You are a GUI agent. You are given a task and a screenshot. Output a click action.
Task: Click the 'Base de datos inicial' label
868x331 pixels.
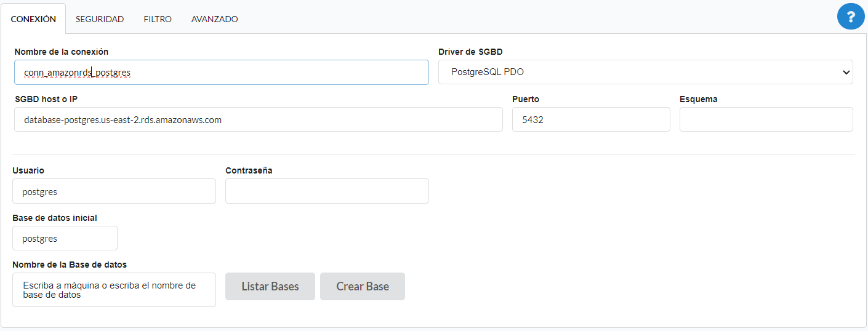click(x=55, y=218)
